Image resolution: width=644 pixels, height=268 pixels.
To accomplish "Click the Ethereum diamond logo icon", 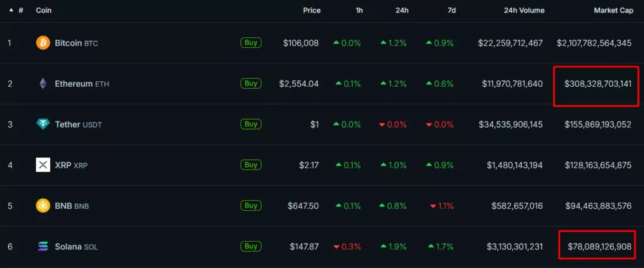I will pos(43,84).
